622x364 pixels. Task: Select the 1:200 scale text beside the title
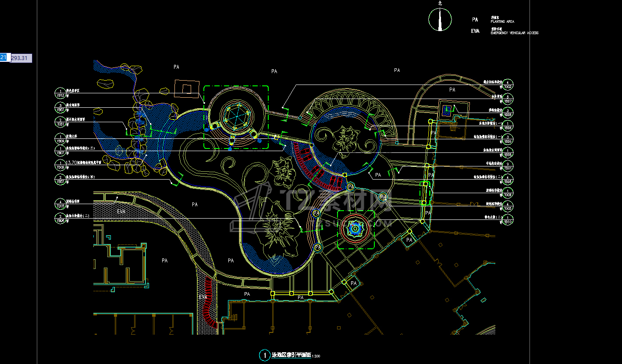(x=316, y=357)
